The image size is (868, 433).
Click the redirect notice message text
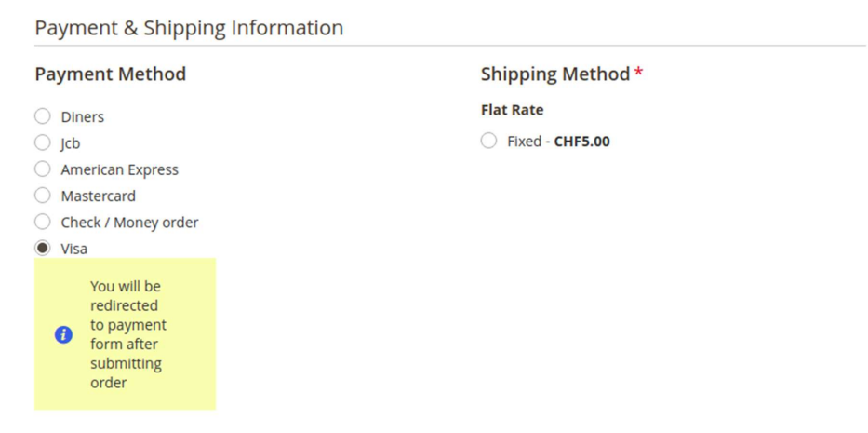(127, 334)
